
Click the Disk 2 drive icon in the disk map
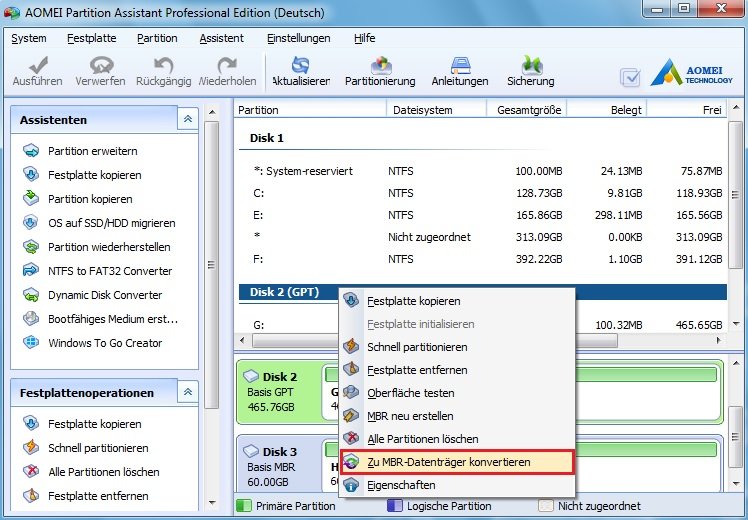point(251,376)
